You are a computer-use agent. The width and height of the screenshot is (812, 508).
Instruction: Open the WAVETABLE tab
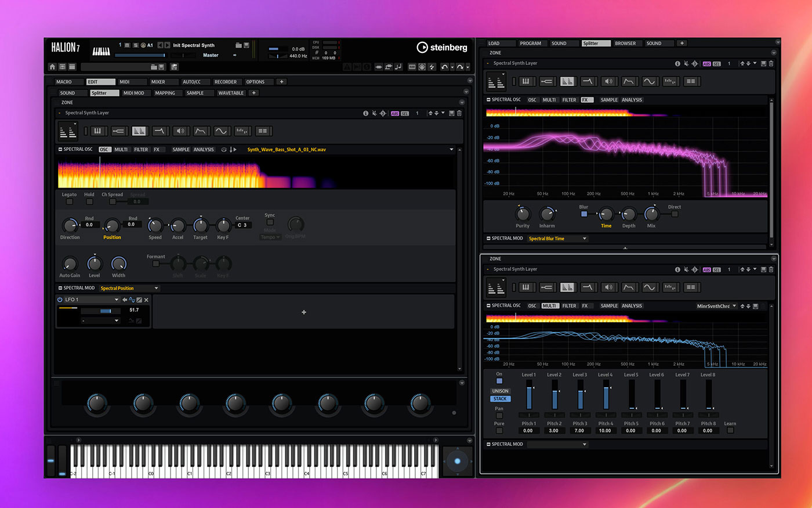tap(231, 93)
